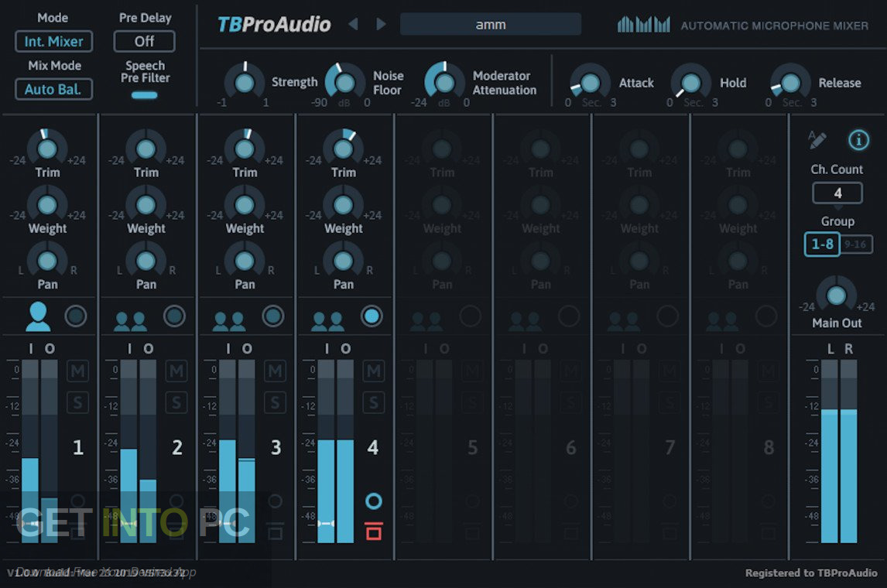The width and height of the screenshot is (887, 588).
Task: Toggle channel 3 round enable button
Action: (272, 316)
